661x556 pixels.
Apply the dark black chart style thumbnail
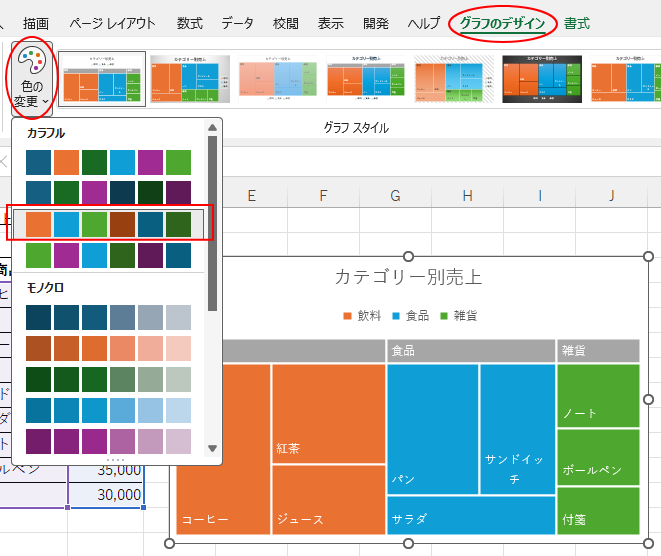542,79
